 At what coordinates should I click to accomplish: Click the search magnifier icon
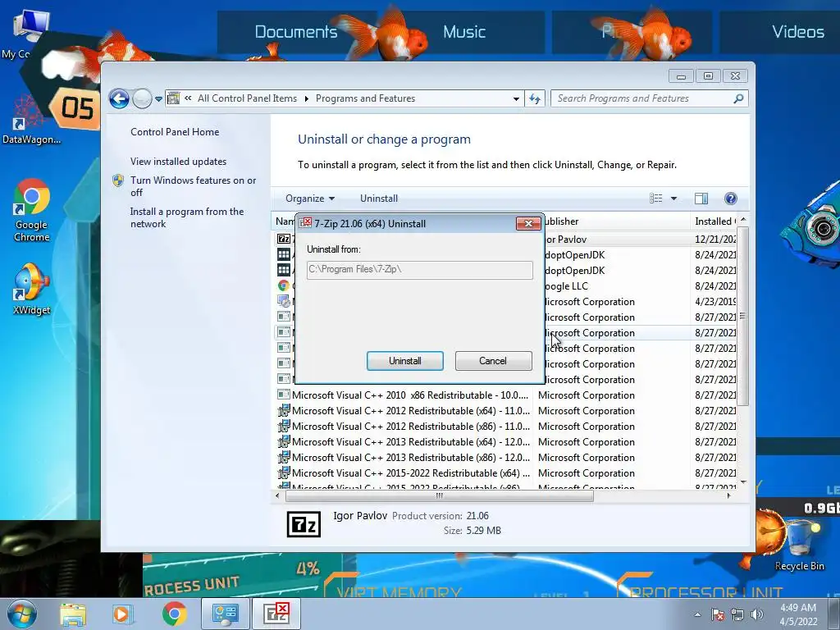[739, 98]
